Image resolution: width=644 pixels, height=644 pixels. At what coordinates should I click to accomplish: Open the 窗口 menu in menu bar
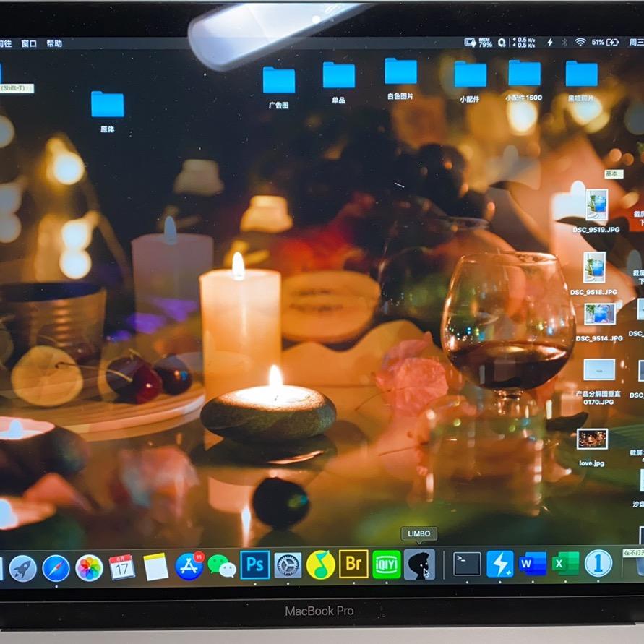pos(29,43)
